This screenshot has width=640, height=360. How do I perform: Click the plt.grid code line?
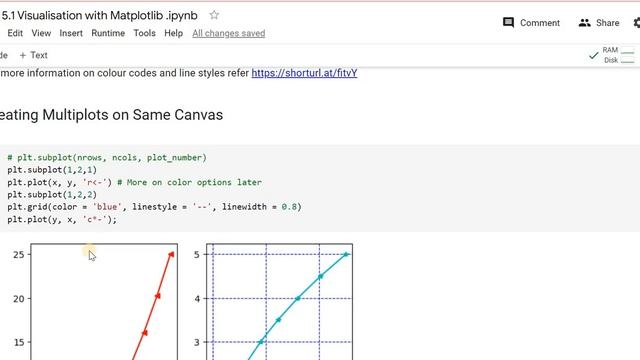click(x=154, y=207)
